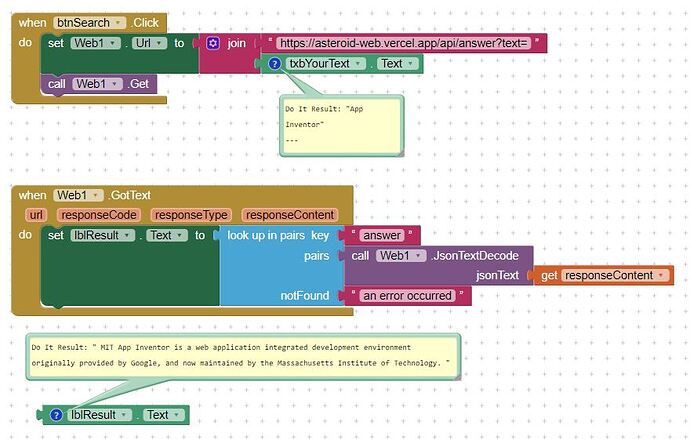Open Text dropdown in bottom lblResult getter block
The width and height of the screenshot is (690, 439).
pos(164,415)
